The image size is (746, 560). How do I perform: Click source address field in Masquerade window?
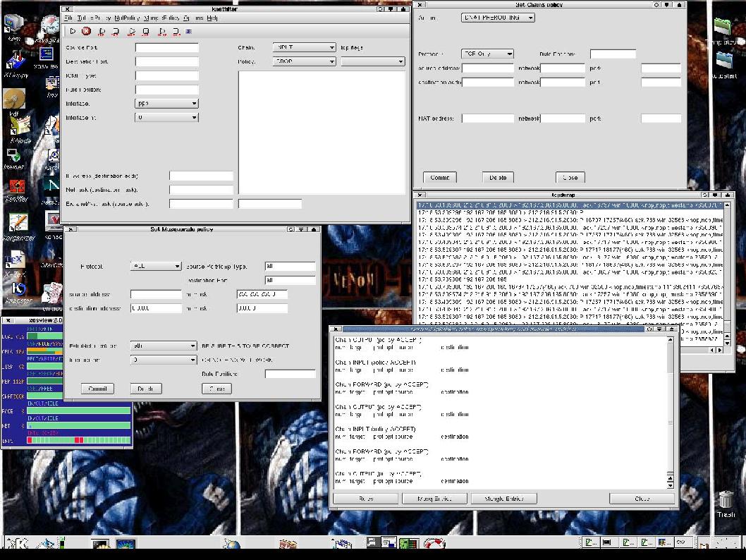tap(156, 294)
